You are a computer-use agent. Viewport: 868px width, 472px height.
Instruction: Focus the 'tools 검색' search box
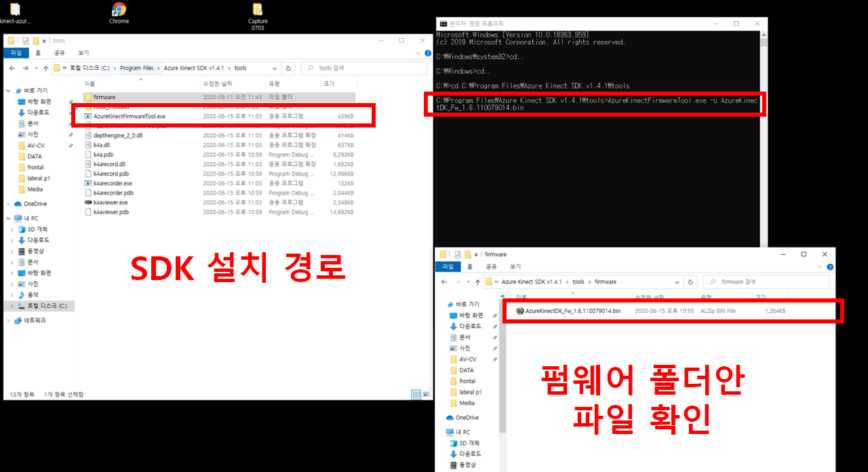(365, 68)
